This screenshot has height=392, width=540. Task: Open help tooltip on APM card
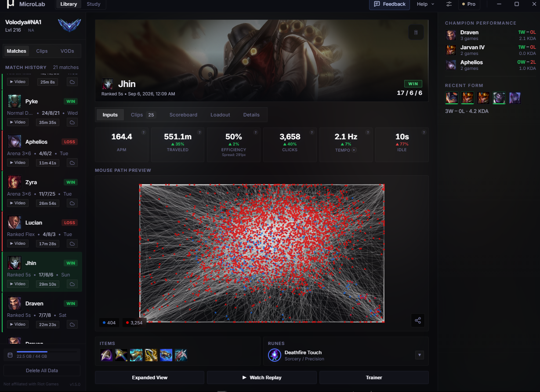tap(143, 132)
